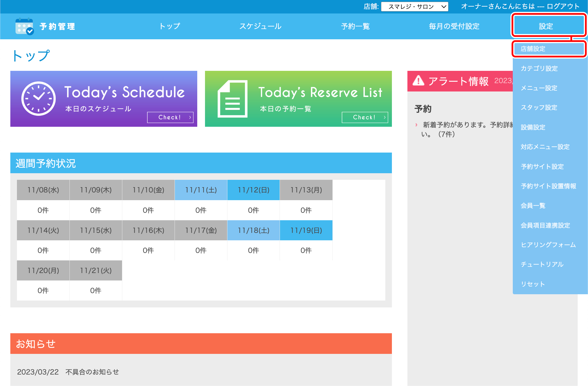Open 会員一覧 from the settings menu
Image resolution: width=588 pixels, height=386 pixels.
(532, 206)
